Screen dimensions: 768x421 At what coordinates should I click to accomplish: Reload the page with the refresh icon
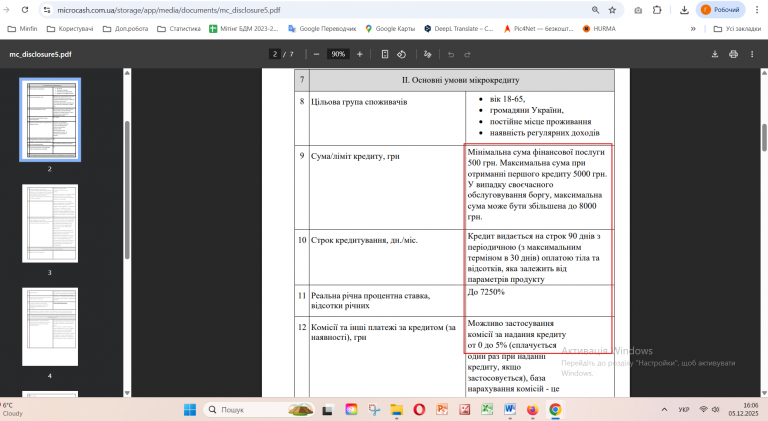click(25, 10)
